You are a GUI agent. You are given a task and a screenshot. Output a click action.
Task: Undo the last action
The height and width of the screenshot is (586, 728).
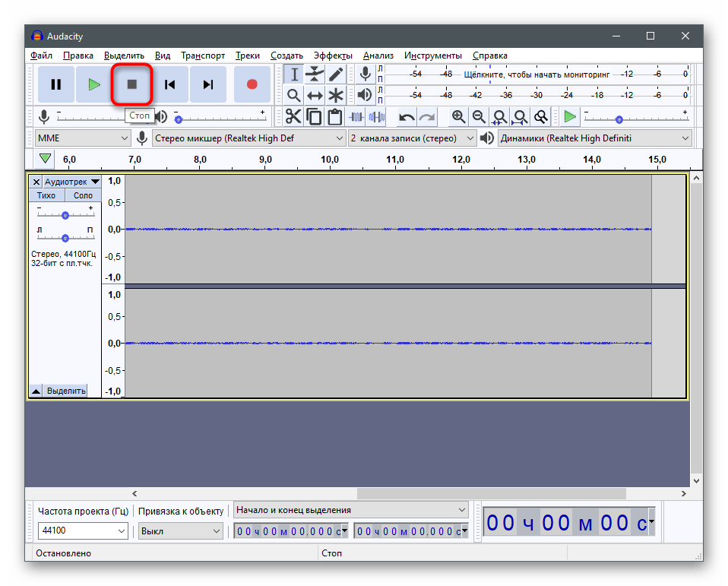[x=407, y=117]
